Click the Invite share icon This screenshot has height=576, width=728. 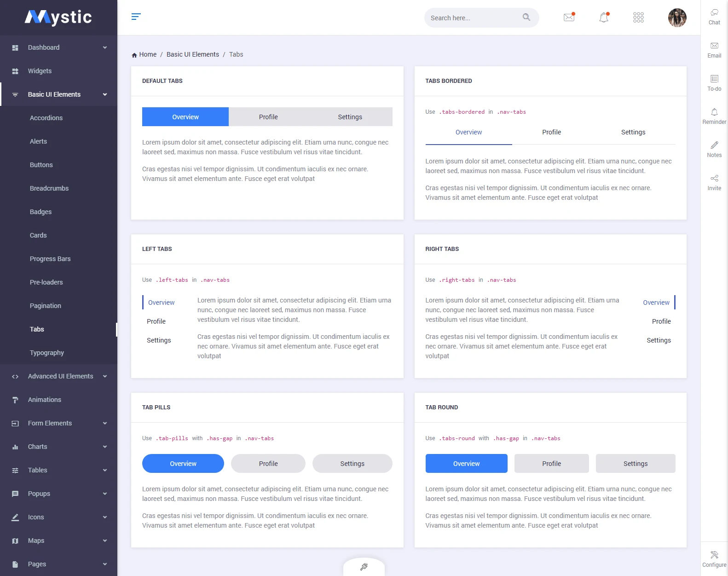coord(714,183)
